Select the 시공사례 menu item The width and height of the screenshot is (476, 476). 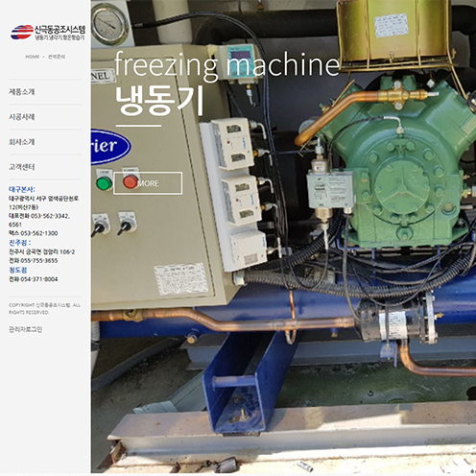(x=22, y=117)
